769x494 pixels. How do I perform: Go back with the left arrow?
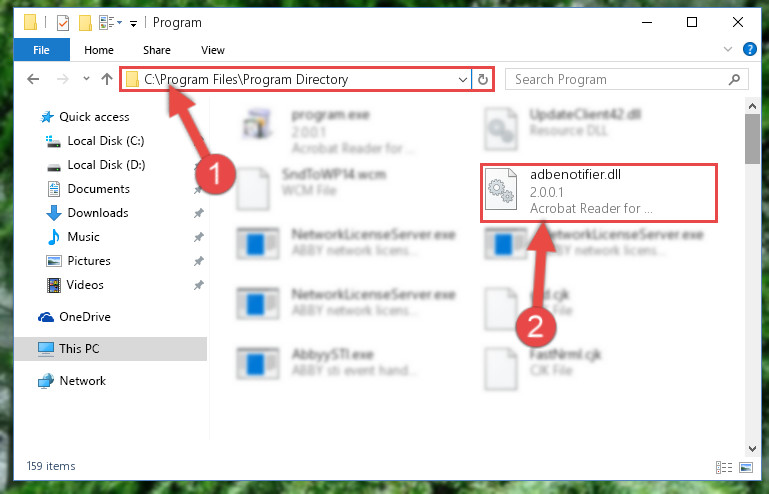[x=33, y=79]
